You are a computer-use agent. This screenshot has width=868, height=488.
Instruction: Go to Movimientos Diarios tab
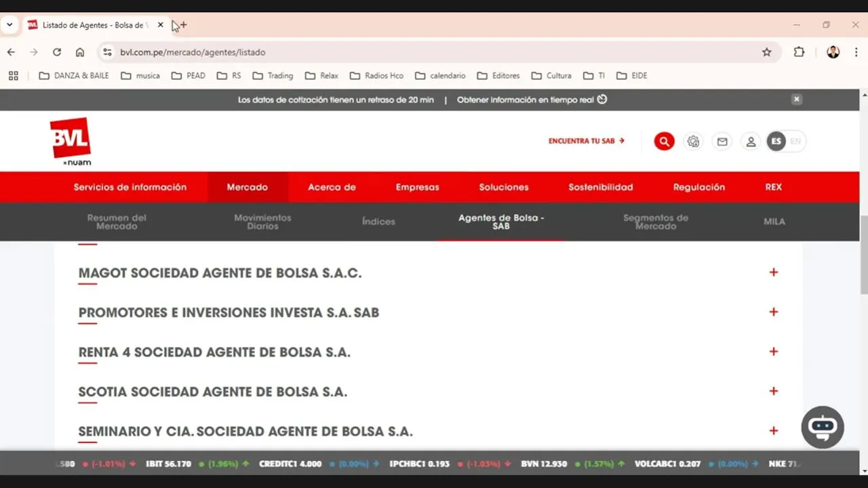(x=262, y=222)
